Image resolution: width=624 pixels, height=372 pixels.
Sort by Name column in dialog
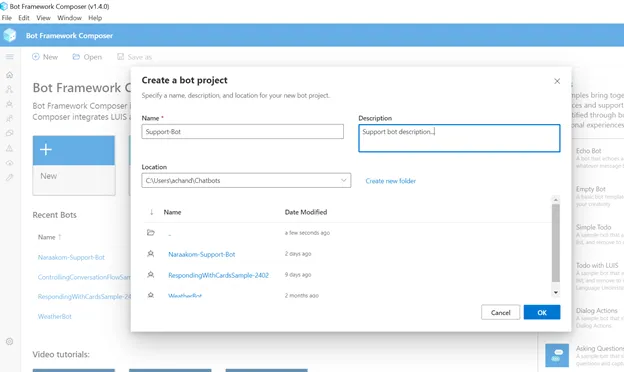pos(172,212)
